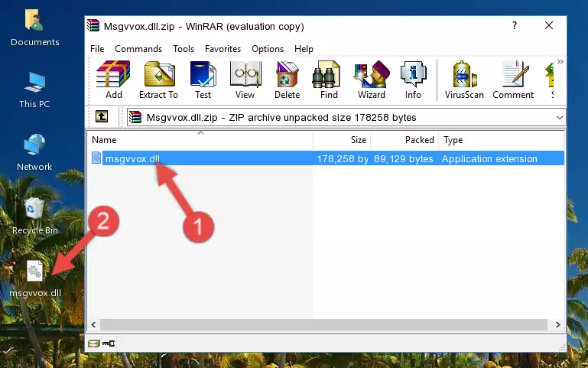Screen dimensions: 588x368
Task: Click the archive path address field
Action: tap(346, 117)
